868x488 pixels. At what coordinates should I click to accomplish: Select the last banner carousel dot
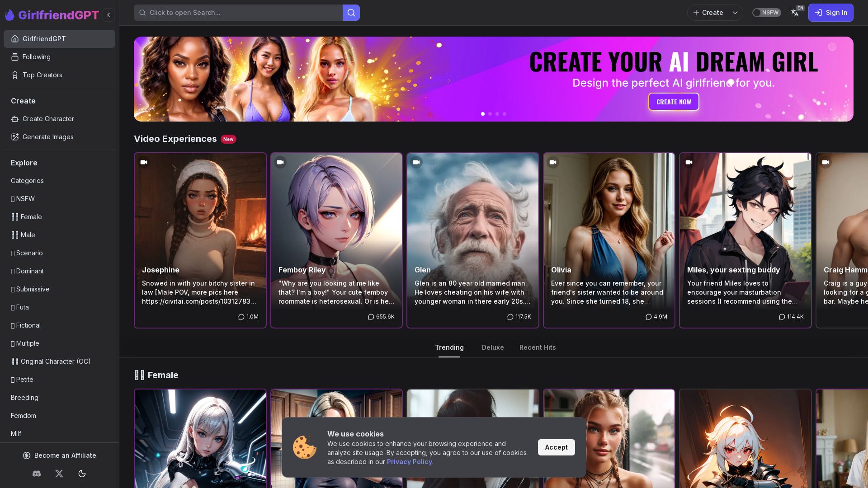coord(505,114)
